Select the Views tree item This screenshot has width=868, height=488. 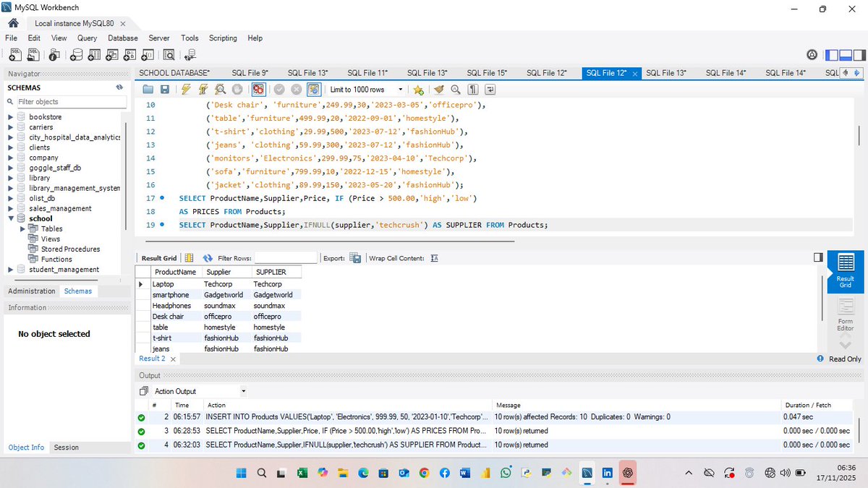coord(51,239)
